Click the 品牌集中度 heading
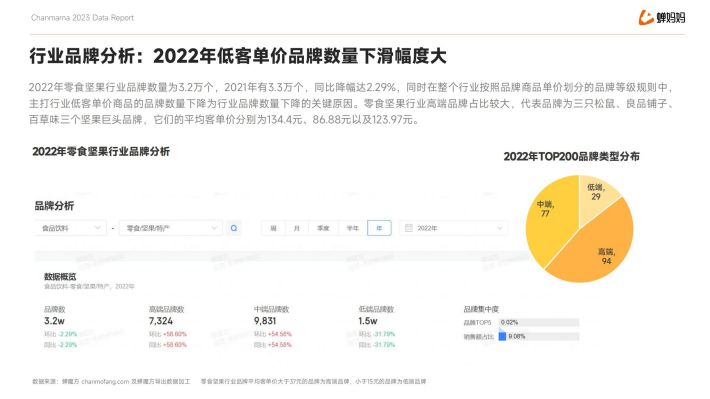The width and height of the screenshot is (710, 399). coord(481,309)
